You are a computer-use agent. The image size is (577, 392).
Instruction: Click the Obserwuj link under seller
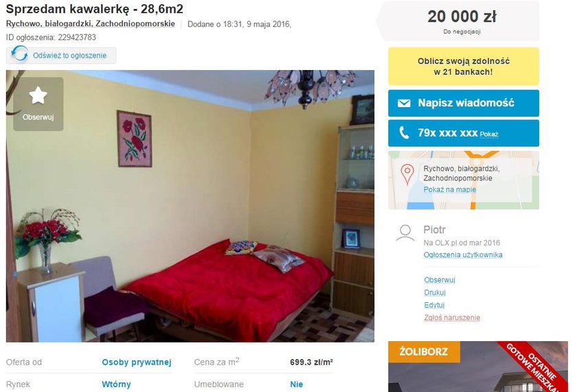tap(440, 280)
